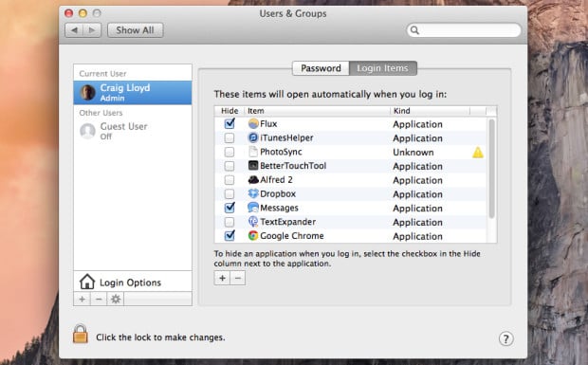Uncheck Hide for Flux
588x365 pixels.
(230, 123)
